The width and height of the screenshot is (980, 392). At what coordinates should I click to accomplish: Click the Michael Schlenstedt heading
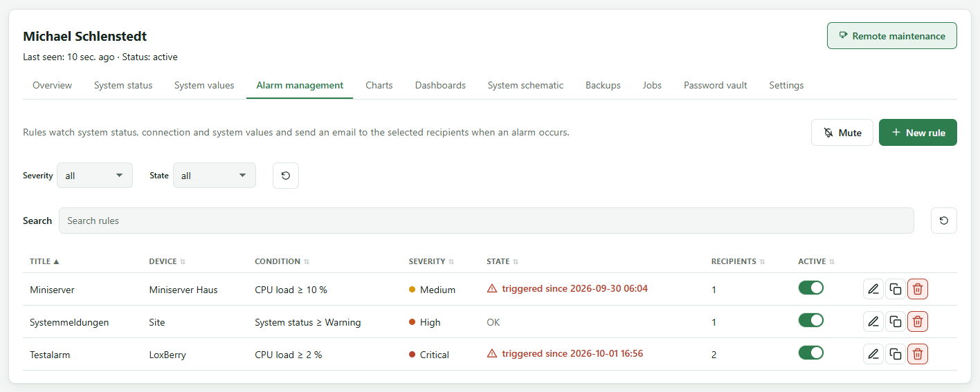[x=85, y=37]
